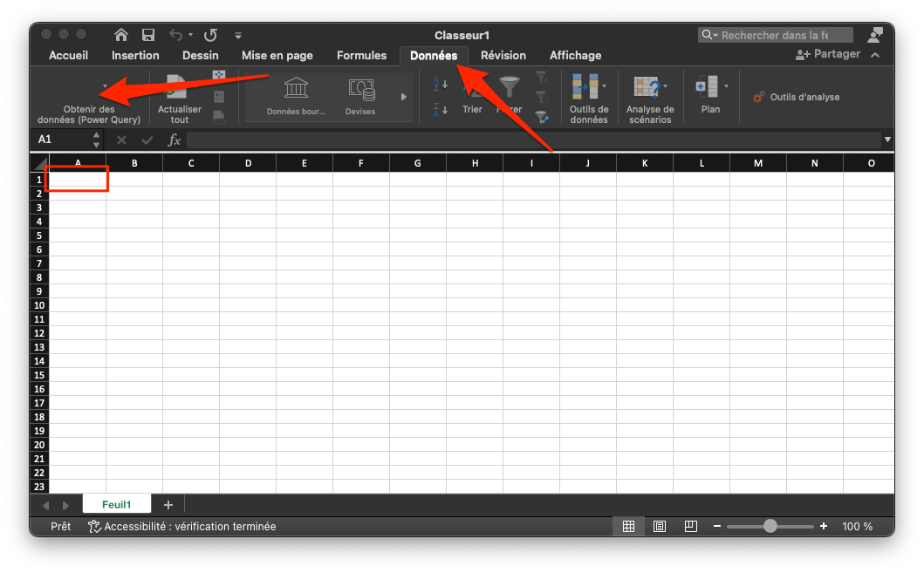Click the Plan outline icon
The image size is (924, 573).
point(707,86)
